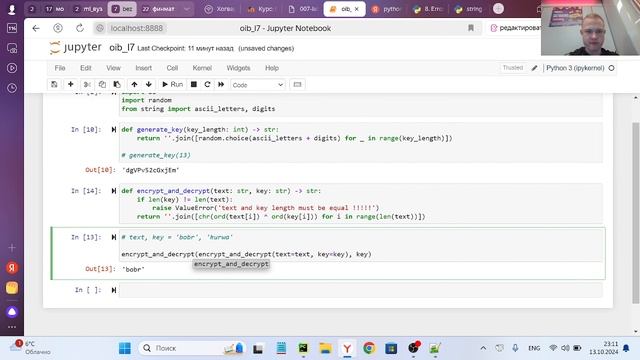
Task: Click the pencil edit mode icon
Action: [534, 68]
